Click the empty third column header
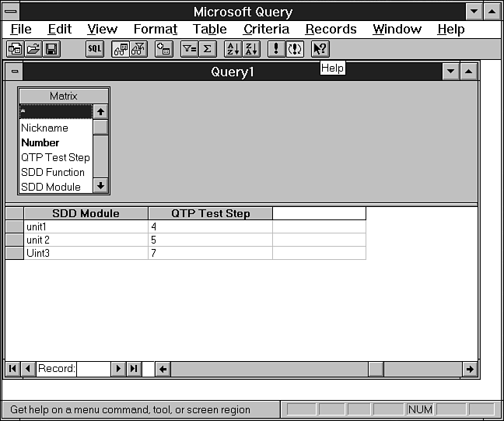Viewport: 504px width, 421px height. pyautogui.click(x=319, y=213)
